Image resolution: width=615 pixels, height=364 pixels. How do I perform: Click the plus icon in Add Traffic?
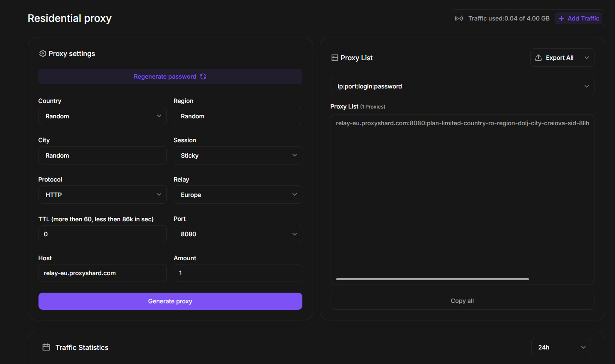pyautogui.click(x=562, y=18)
